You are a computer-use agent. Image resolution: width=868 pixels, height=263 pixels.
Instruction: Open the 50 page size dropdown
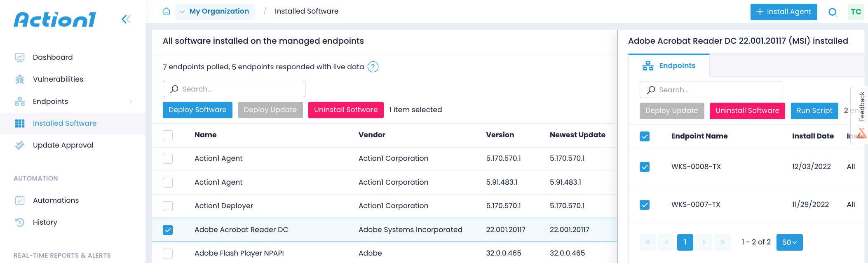click(x=789, y=242)
